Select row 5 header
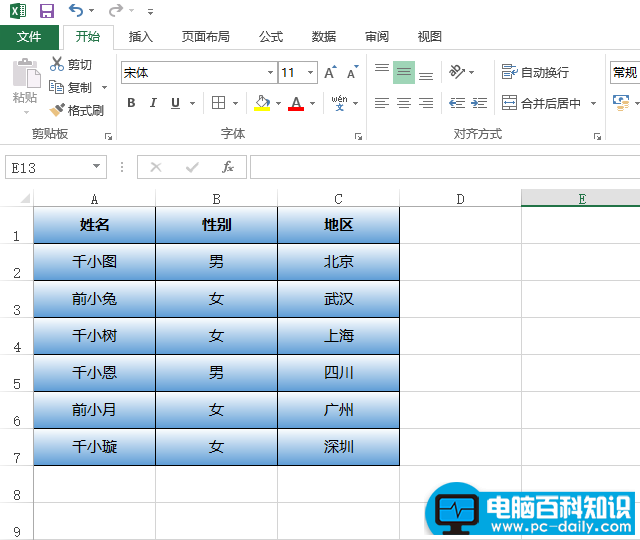The width and height of the screenshot is (640, 540). (x=17, y=373)
